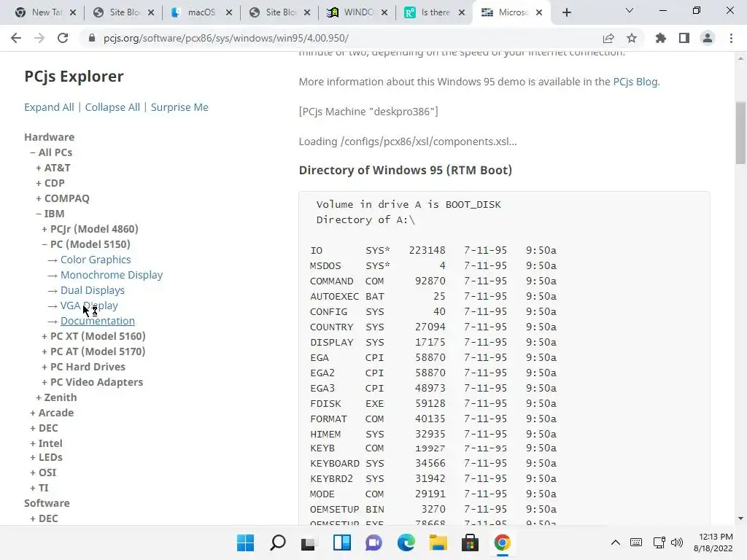Switch to the WINDO tab

(x=358, y=12)
